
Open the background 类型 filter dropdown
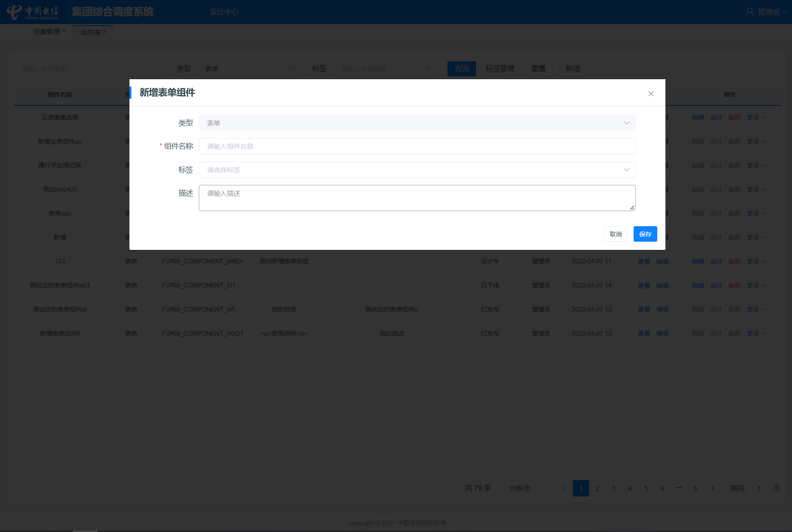249,69
